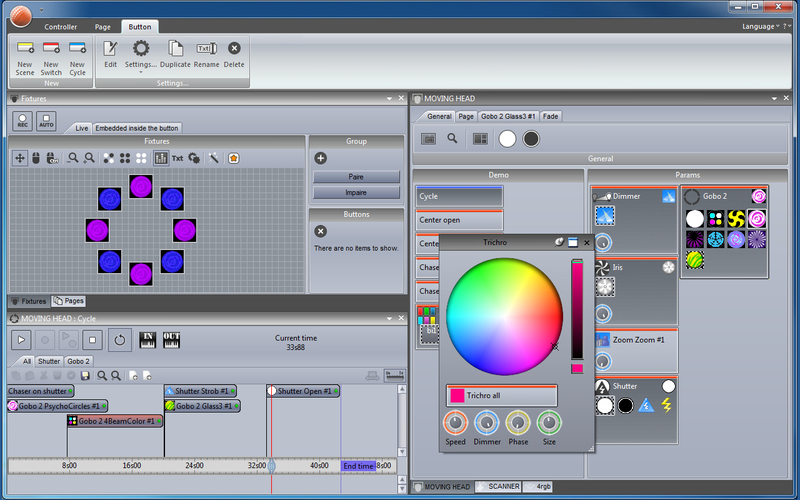Create a New Scene button
Screen dimensions: 800x500
click(24, 58)
